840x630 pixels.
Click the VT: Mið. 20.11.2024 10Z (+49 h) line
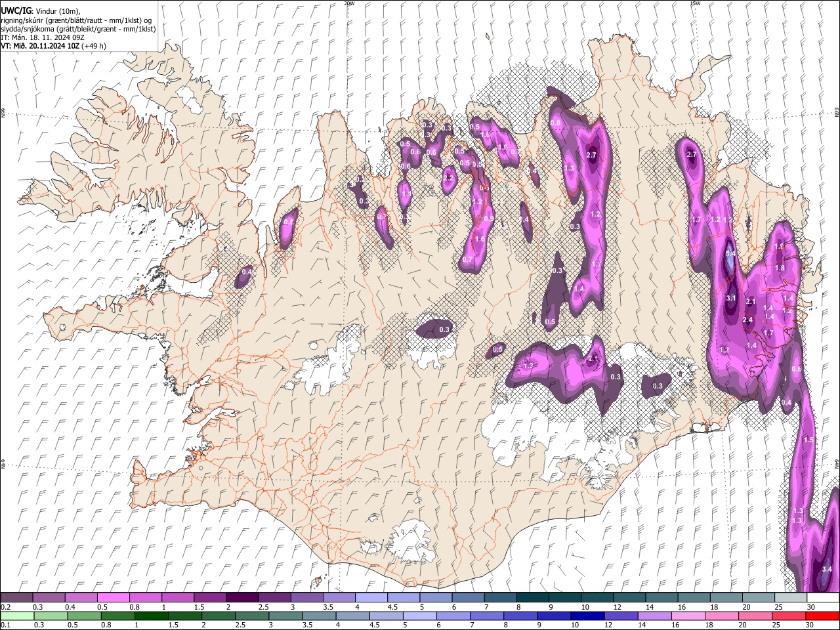pyautogui.click(x=54, y=46)
